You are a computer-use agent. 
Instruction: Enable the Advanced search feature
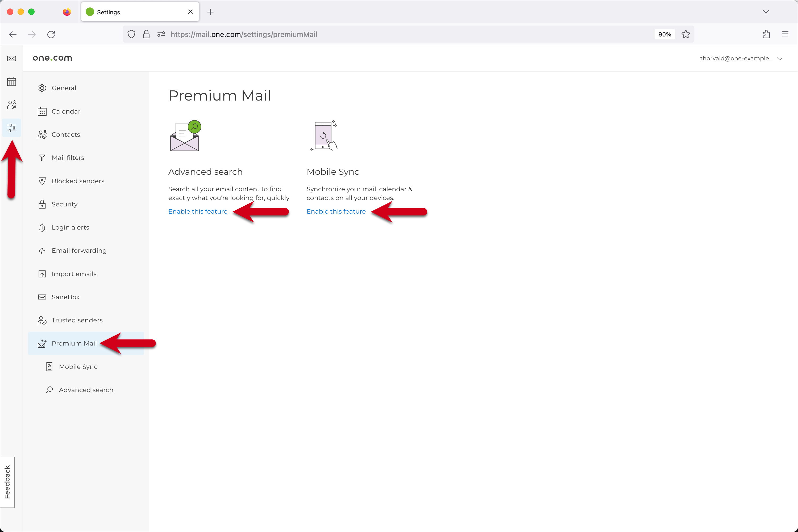(x=198, y=211)
